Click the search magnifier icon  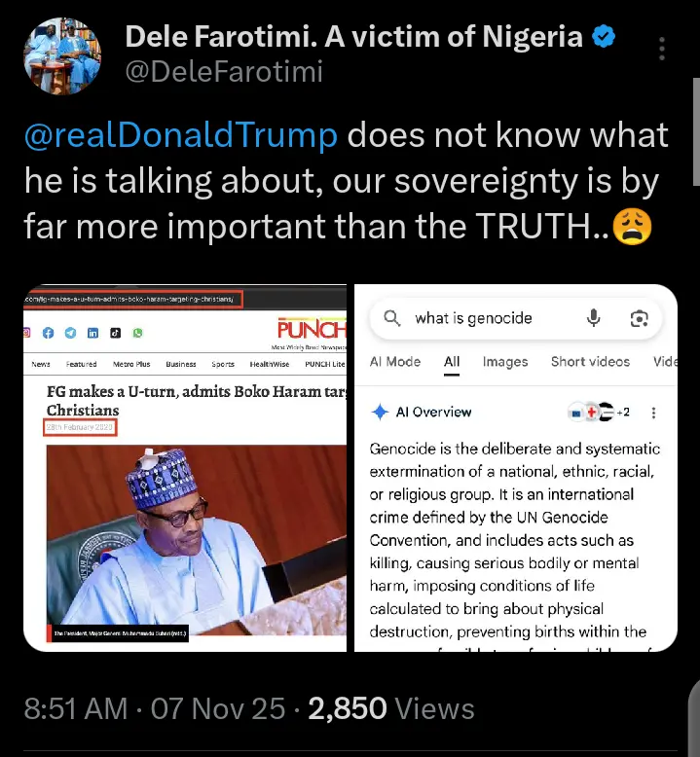pos(392,318)
